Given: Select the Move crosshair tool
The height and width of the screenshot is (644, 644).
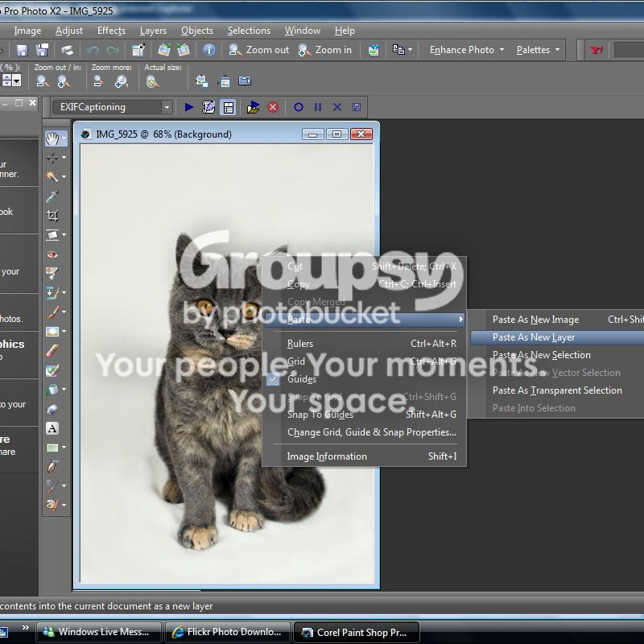Looking at the screenshot, I should click(52, 158).
